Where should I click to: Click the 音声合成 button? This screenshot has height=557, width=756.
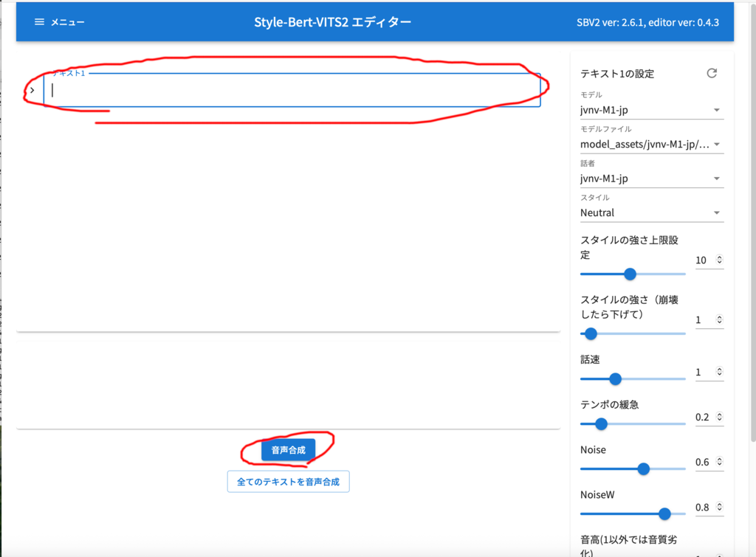(x=289, y=450)
